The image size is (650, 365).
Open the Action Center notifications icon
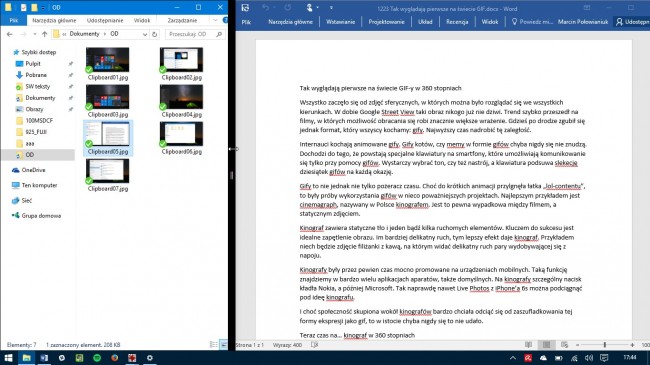604,358
